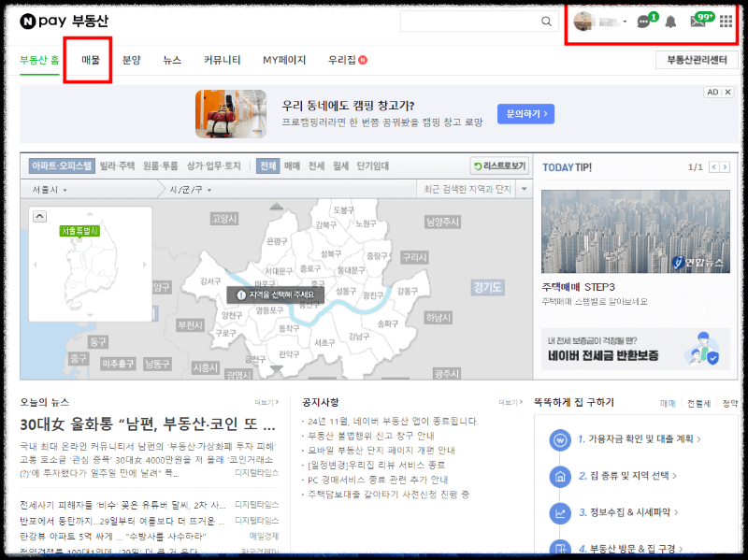Image resolution: width=748 pixels, height=560 pixels.
Task: Click the 리스트로보기 button
Action: click(x=499, y=166)
